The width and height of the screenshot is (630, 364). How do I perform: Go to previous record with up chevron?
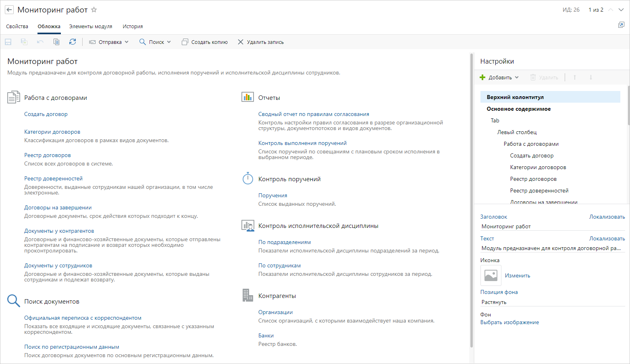click(x=611, y=10)
